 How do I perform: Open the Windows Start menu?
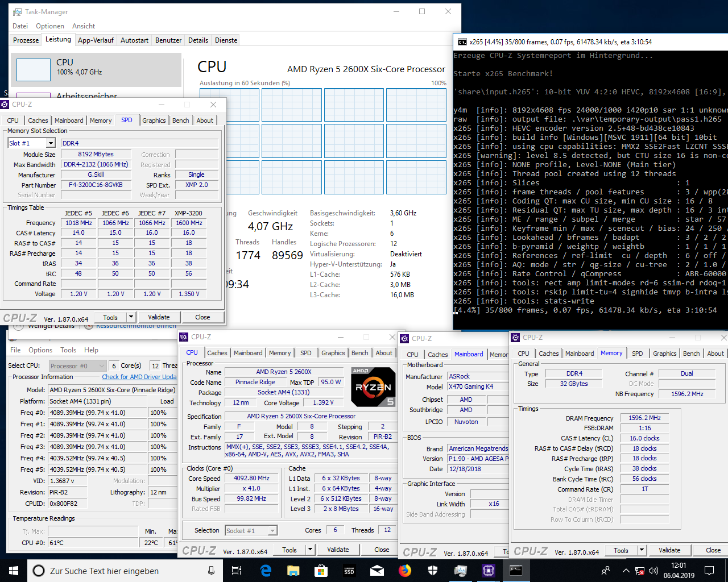14,571
